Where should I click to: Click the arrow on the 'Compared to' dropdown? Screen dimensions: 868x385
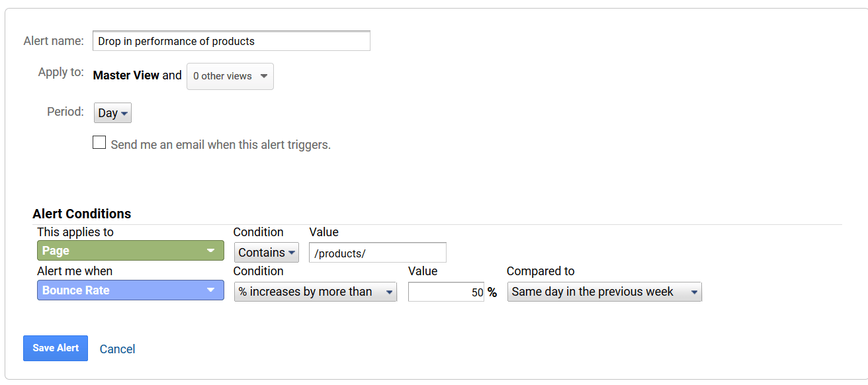coord(693,291)
